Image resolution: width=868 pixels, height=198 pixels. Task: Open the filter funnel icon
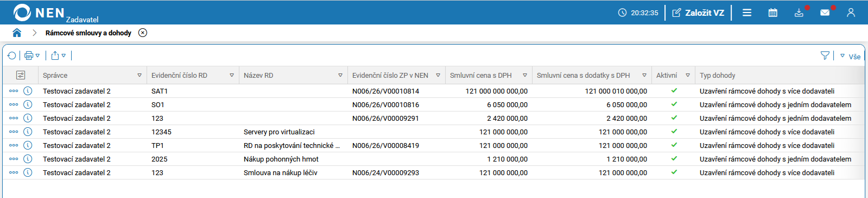tap(825, 55)
